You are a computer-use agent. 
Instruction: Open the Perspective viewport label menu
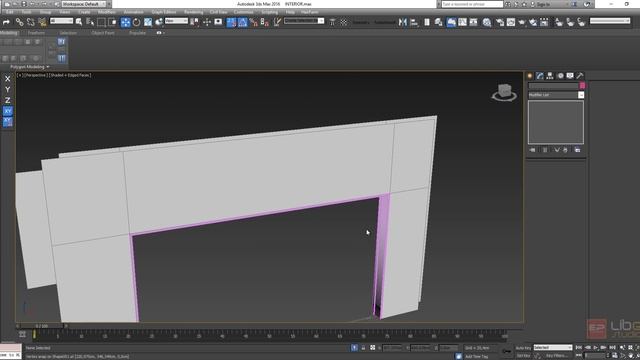[x=35, y=75]
